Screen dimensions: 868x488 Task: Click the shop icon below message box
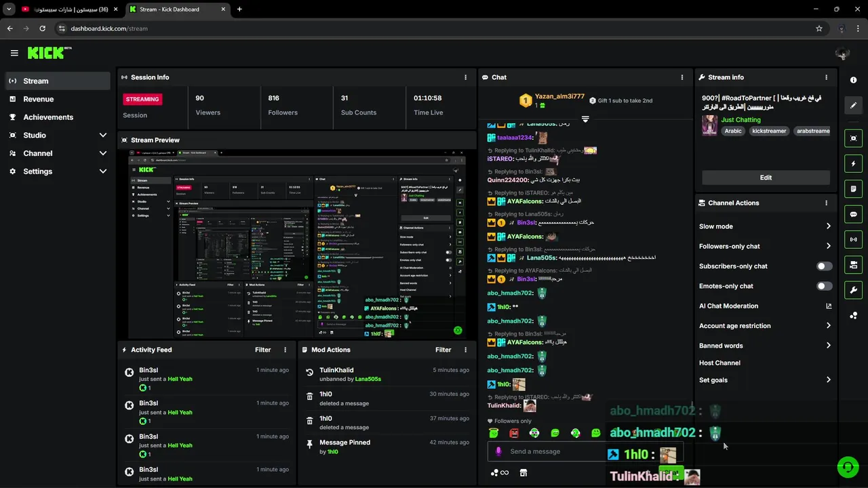coord(523,472)
